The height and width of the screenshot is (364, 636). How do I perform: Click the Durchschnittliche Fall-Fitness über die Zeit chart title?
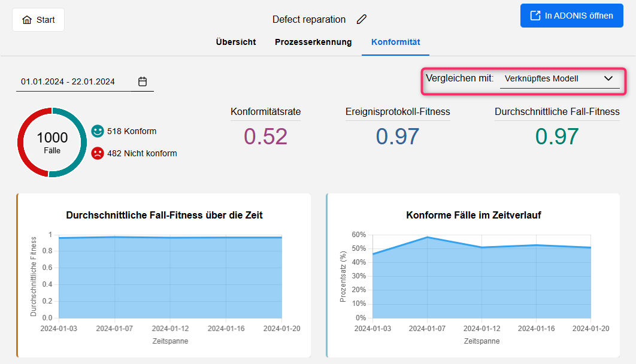pyautogui.click(x=164, y=215)
